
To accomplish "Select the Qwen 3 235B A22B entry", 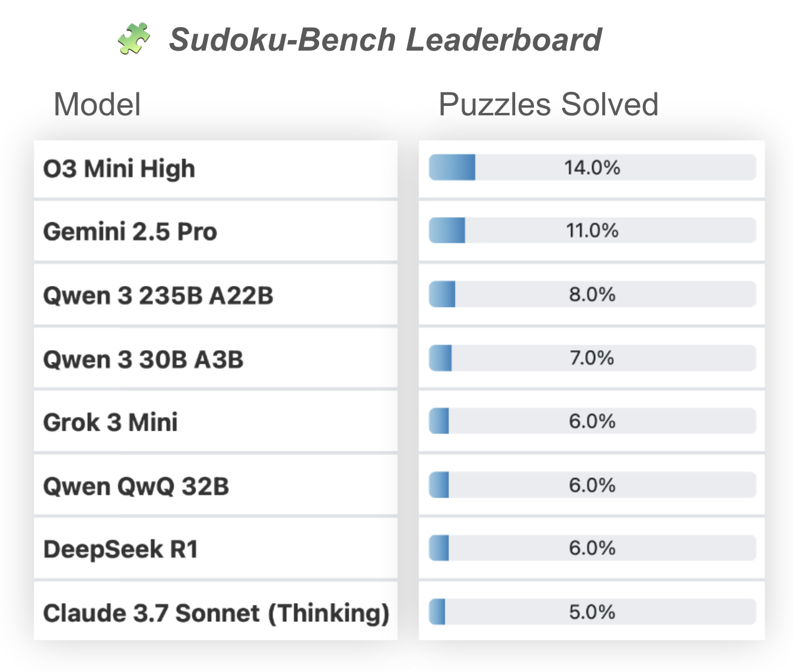I will [x=158, y=295].
